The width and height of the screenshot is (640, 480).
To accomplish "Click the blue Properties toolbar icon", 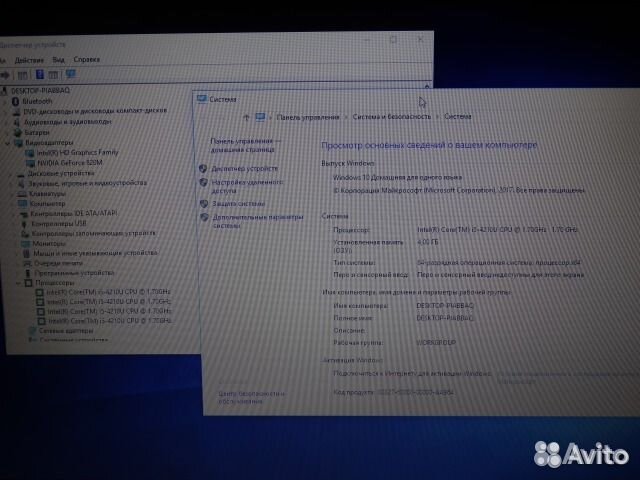I will [40, 74].
